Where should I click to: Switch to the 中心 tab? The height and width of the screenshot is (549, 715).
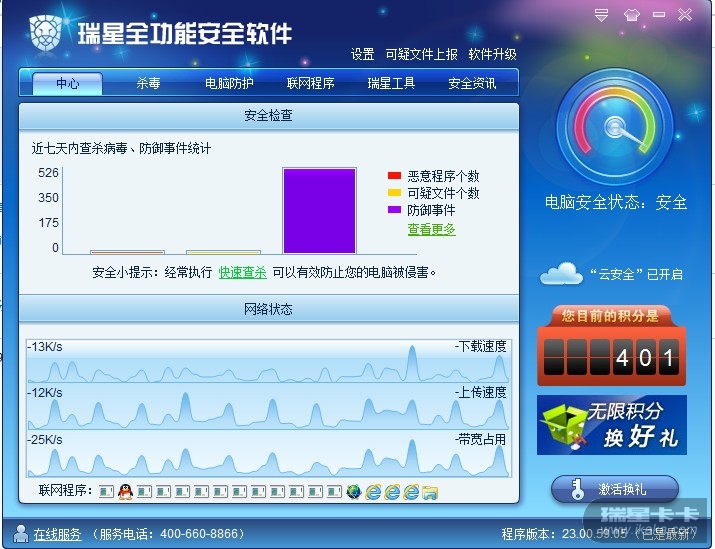pos(67,83)
